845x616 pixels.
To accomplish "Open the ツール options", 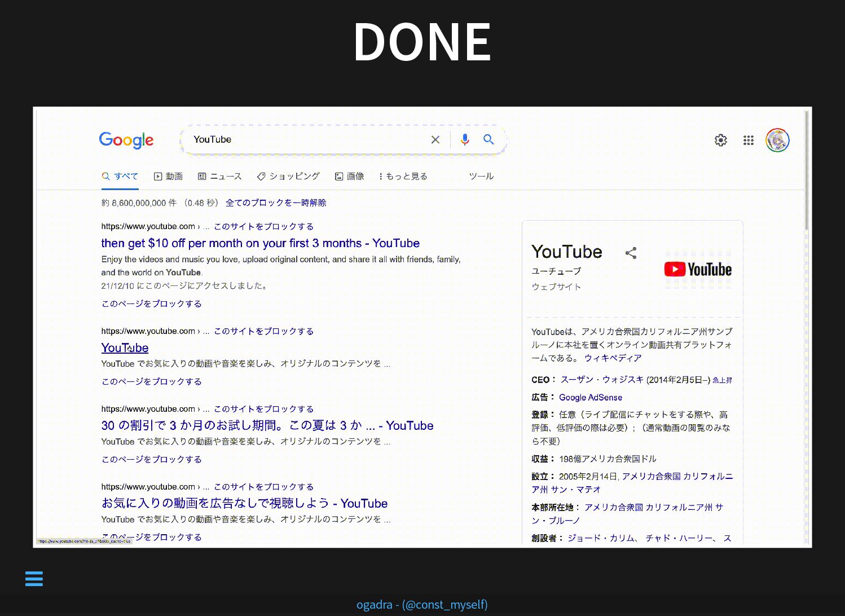I will click(481, 176).
